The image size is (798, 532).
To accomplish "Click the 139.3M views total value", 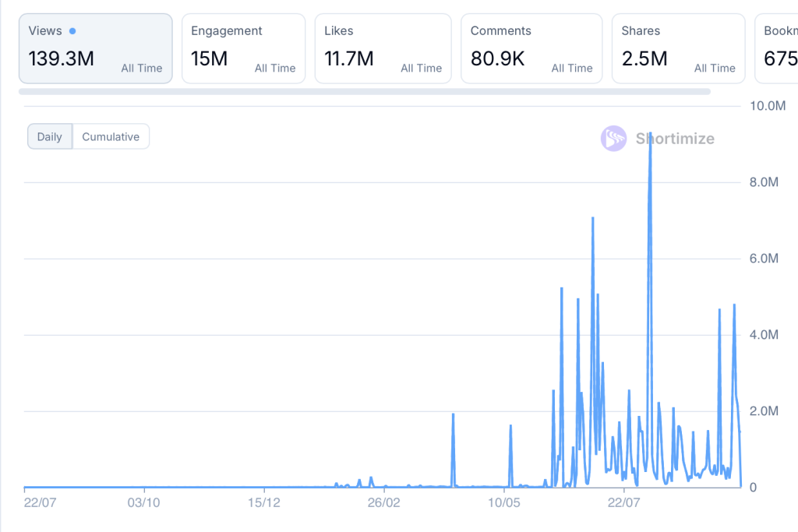I will 61,58.
